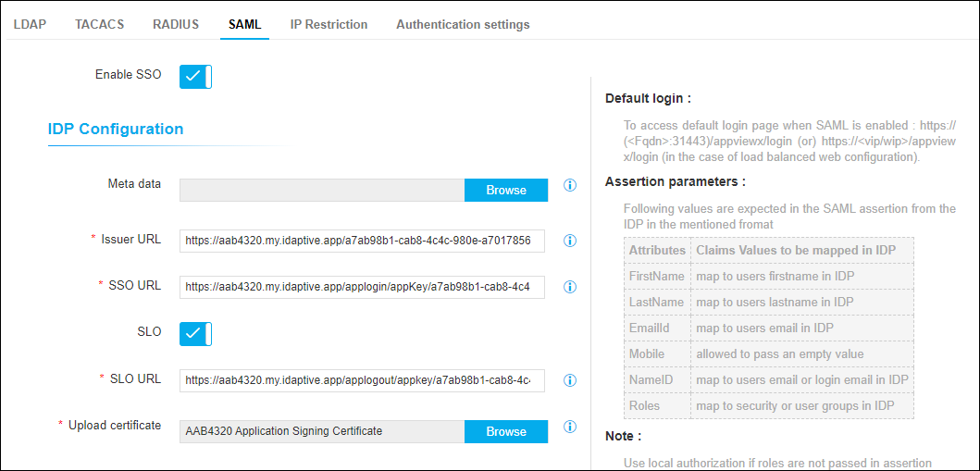This screenshot has height=471, width=980.
Task: Browse to upload a certificate
Action: click(x=506, y=431)
